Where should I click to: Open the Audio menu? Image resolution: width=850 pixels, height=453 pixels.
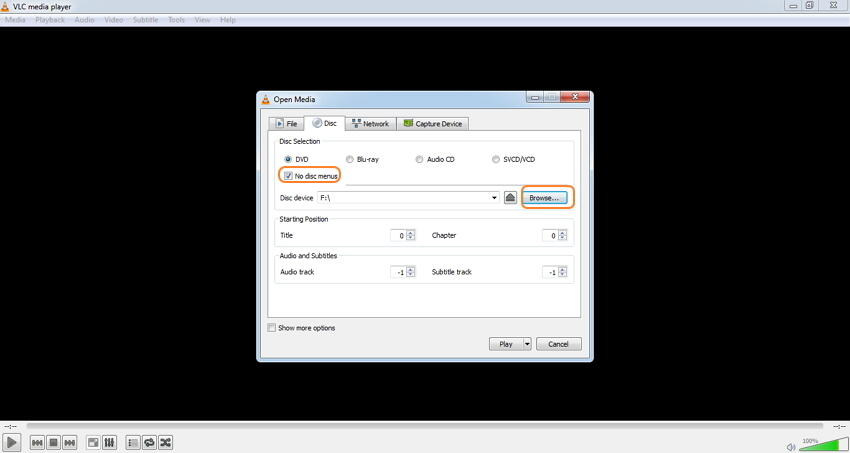(84, 20)
